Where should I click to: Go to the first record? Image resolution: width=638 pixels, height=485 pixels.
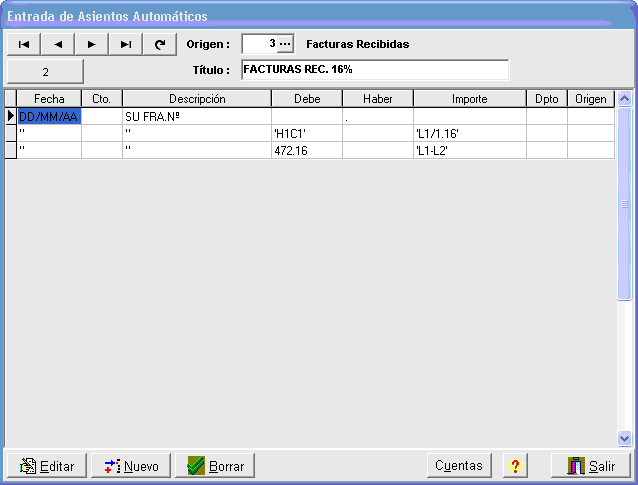click(x=23, y=44)
